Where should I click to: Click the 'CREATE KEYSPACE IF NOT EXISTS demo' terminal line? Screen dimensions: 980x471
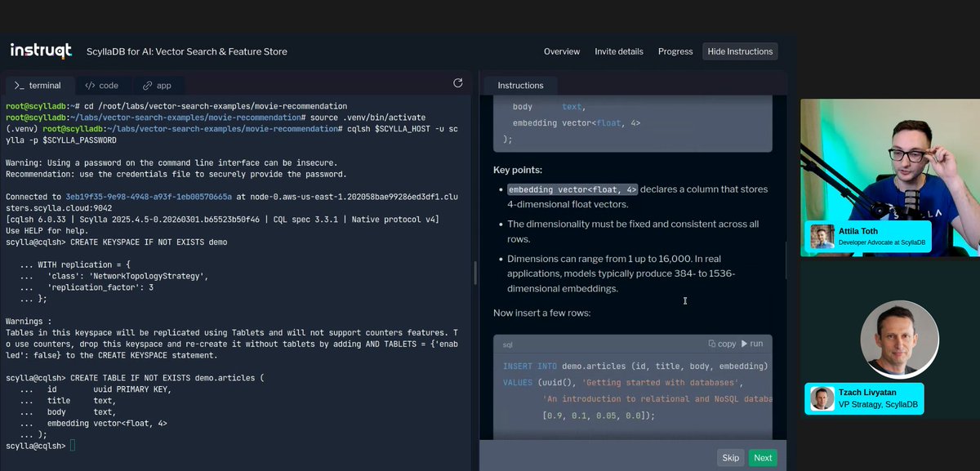click(x=116, y=242)
